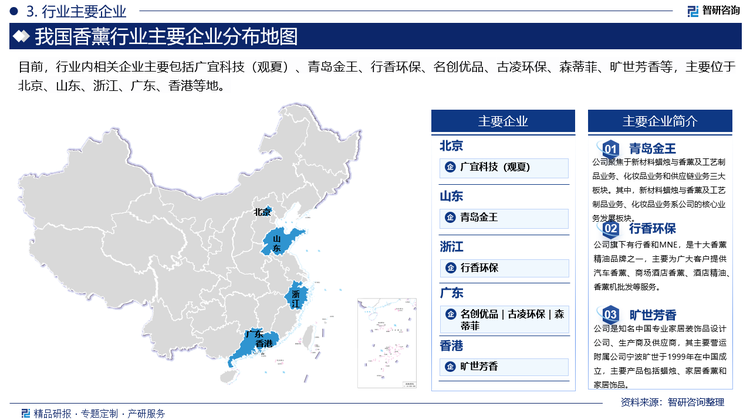Viewport: 750px width, 420px height.
Task: Click the 01 number badge
Action: click(610, 149)
